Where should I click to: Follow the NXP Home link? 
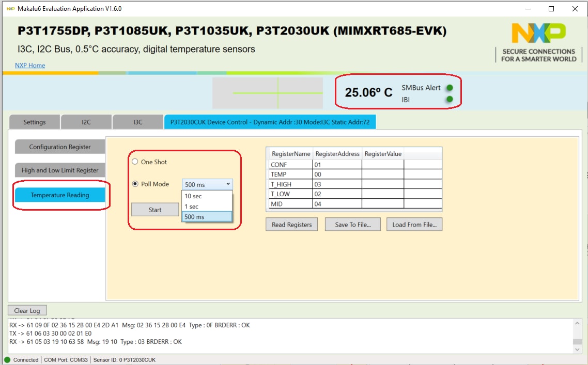(30, 66)
